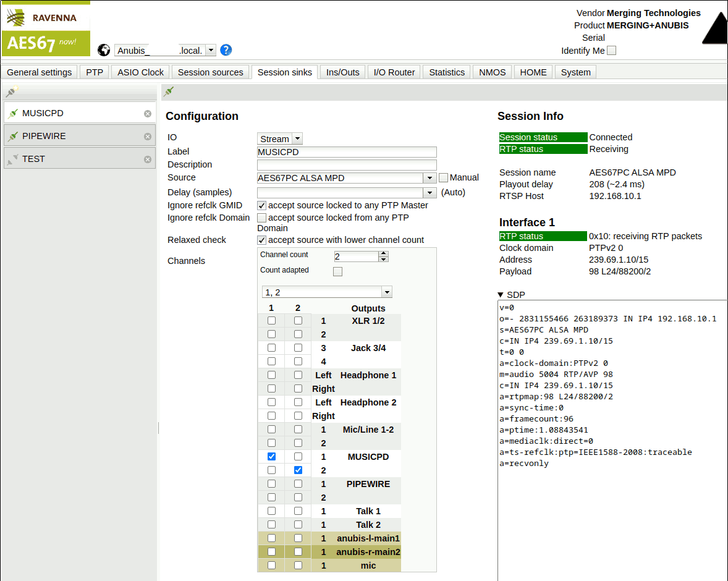Viewport: 728px width, 581px height.
Task: Check channel 1 for XLR 1/2 output 1
Action: click(271, 320)
